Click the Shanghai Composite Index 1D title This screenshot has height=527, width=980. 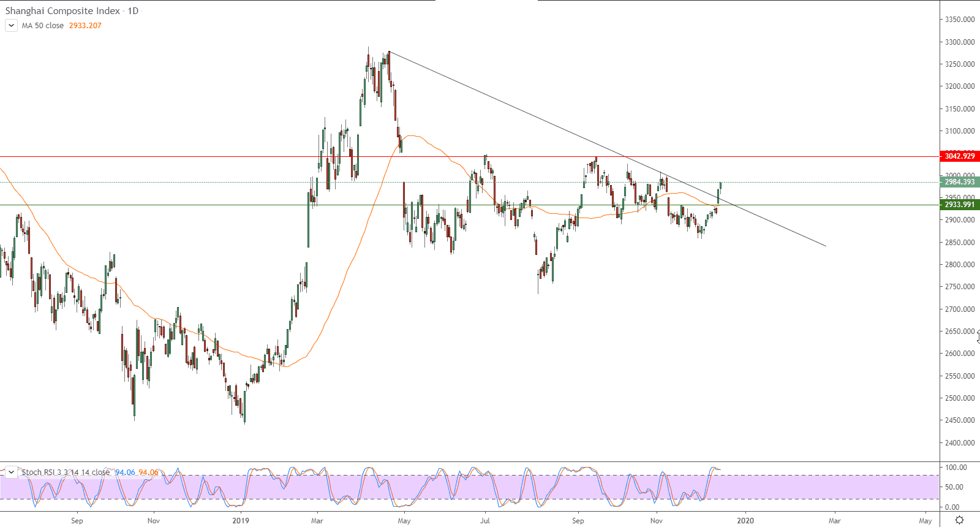click(72, 11)
